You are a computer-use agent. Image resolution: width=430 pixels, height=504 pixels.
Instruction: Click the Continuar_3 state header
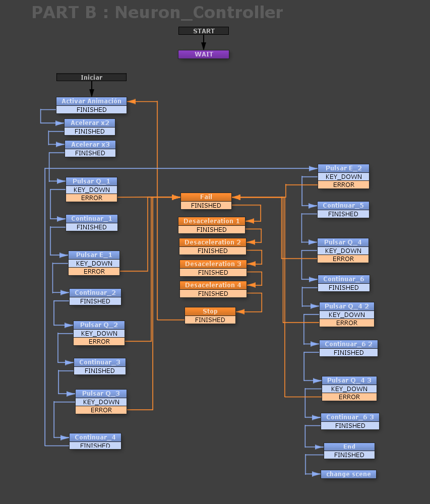tap(99, 362)
